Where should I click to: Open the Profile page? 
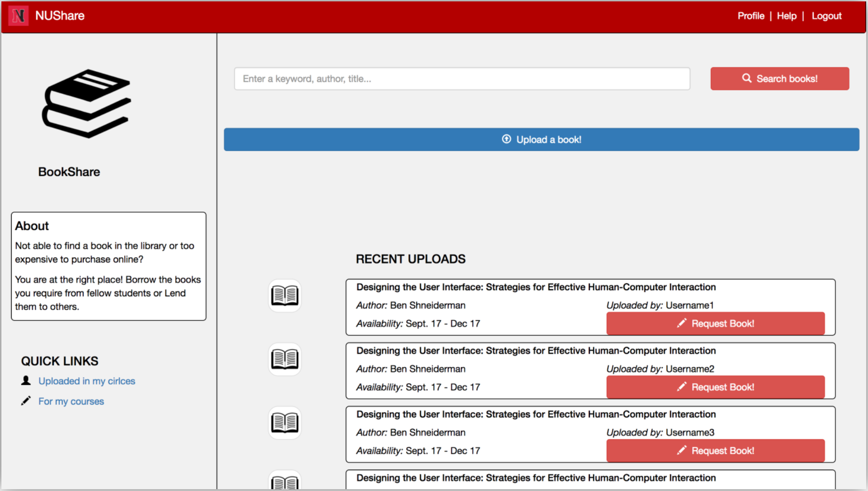[751, 16]
